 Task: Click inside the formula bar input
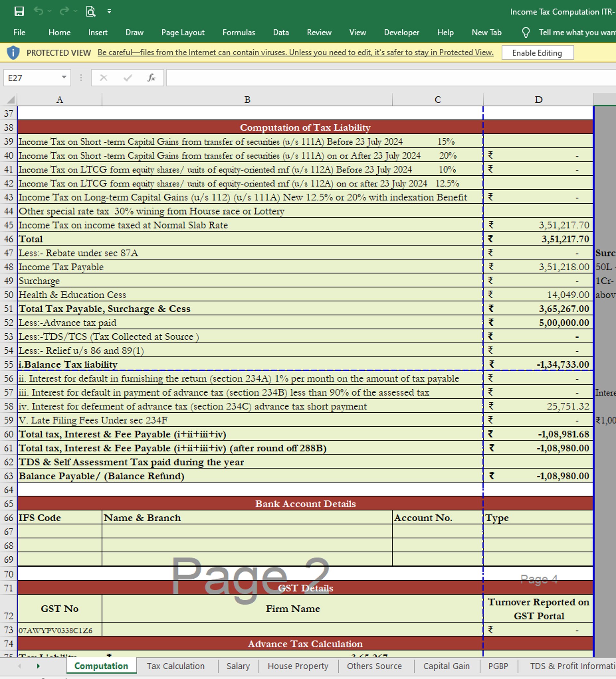388,78
